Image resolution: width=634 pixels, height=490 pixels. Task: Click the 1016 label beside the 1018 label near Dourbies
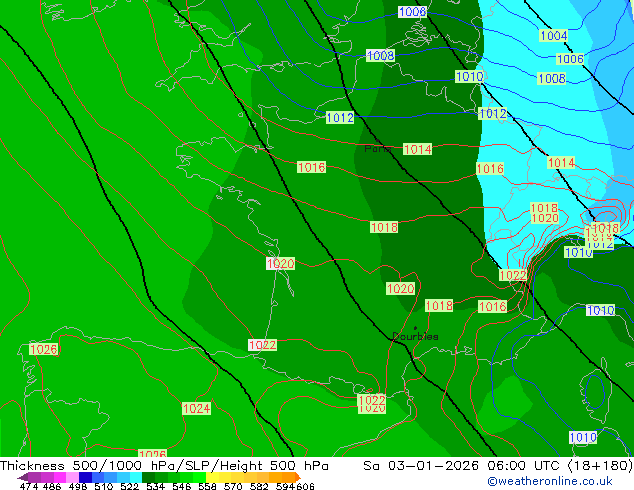click(492, 306)
